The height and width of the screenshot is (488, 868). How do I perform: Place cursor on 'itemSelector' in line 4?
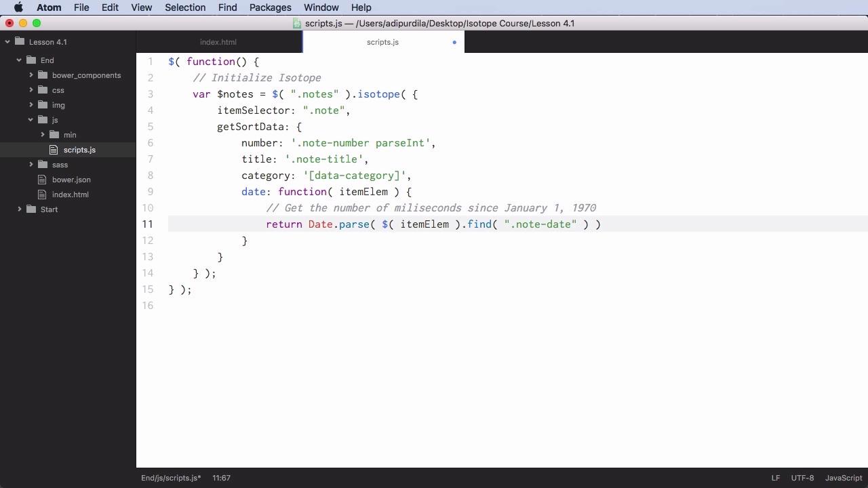coord(254,110)
